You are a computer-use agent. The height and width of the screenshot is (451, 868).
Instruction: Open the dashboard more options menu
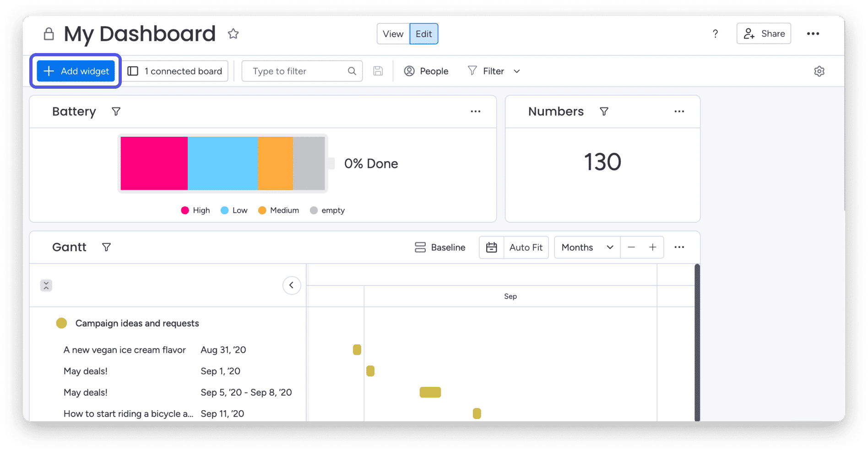[x=813, y=34]
